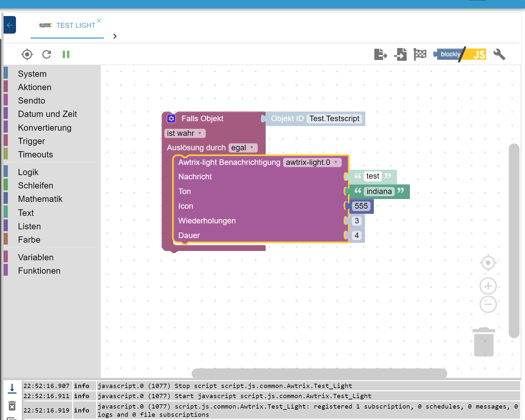Edit the Wiederholungen value 3
The width and height of the screenshot is (525, 420).
coord(357,221)
